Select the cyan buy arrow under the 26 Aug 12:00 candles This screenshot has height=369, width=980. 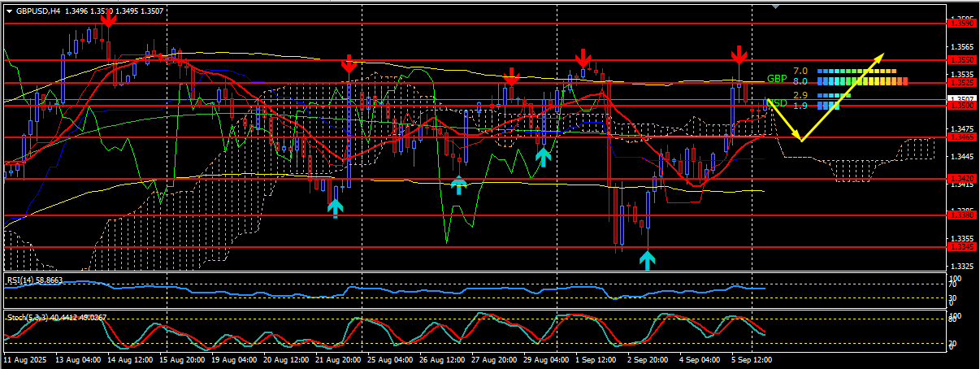(x=459, y=185)
